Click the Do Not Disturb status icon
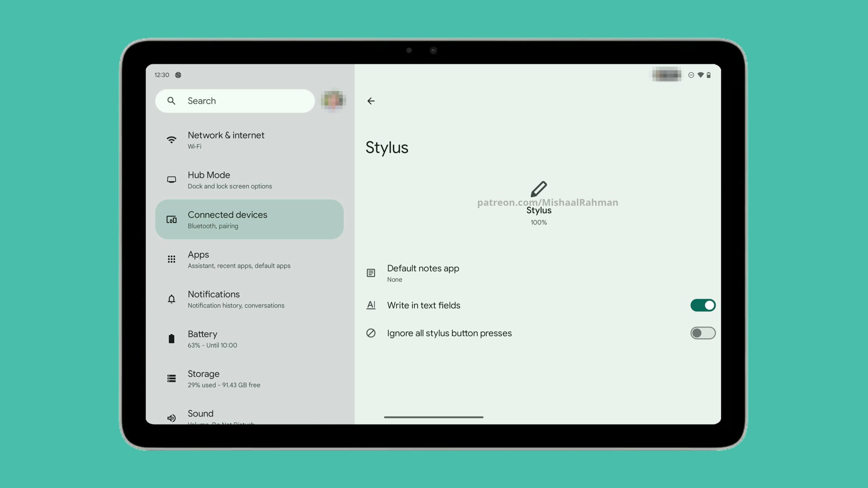 pos(691,75)
